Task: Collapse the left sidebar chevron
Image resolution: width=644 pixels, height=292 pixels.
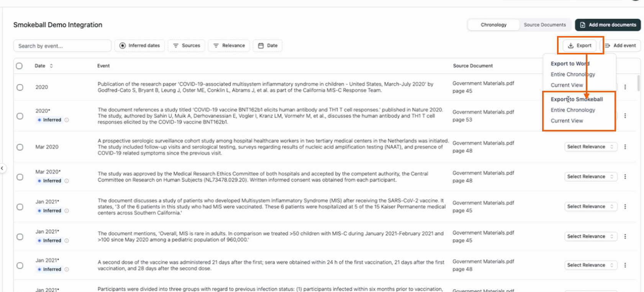Action: pyautogui.click(x=2, y=168)
